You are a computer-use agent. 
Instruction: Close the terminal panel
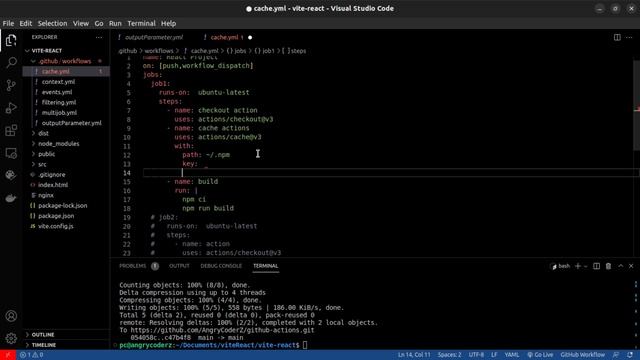(631, 266)
